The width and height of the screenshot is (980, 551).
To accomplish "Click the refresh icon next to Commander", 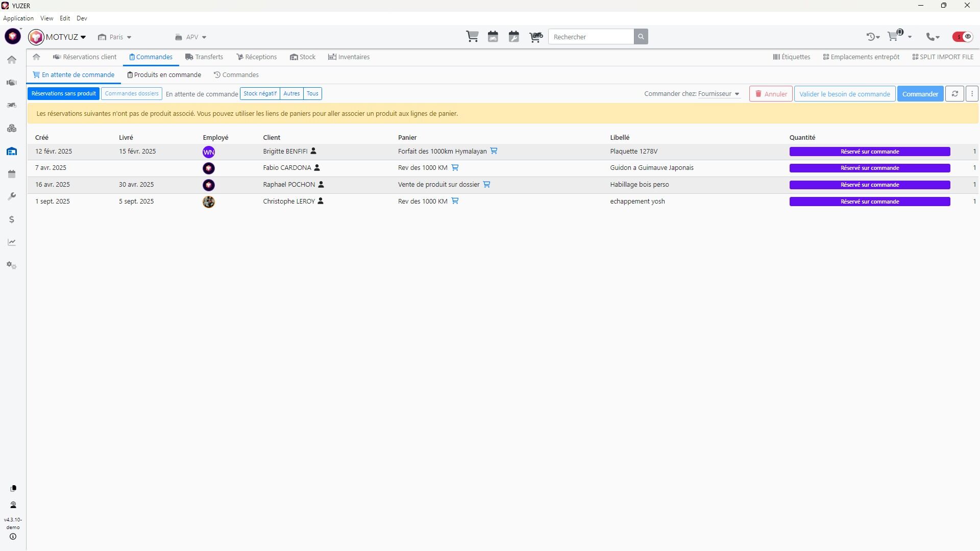I will click(x=954, y=94).
